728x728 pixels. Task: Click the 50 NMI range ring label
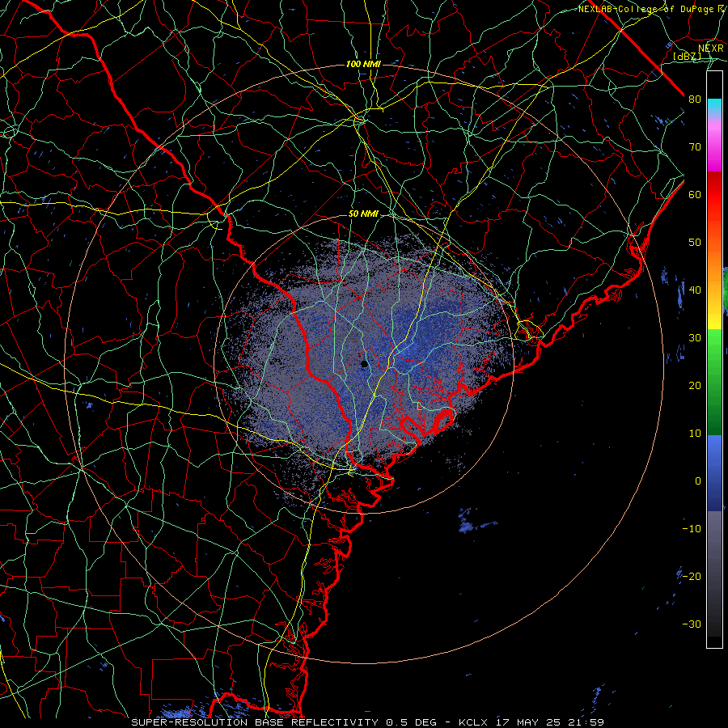363,214
